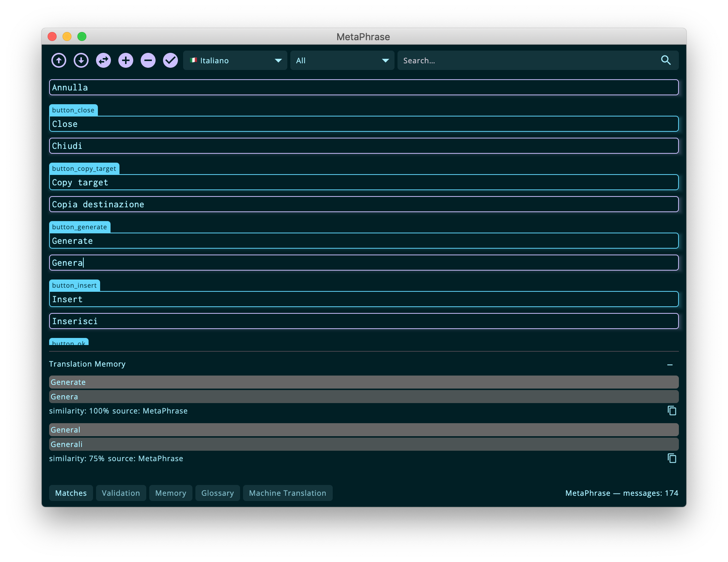Click the 'Copia destinazione' translation field
Screen dimensions: 728x562
(x=364, y=204)
